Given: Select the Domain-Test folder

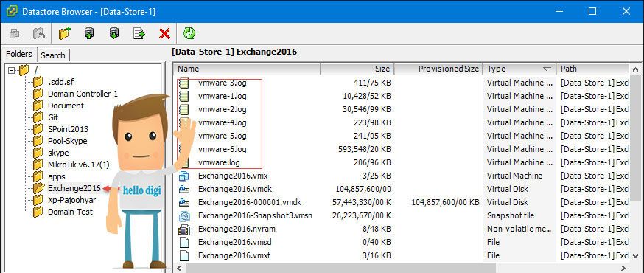Looking at the screenshot, I should click(70, 212).
